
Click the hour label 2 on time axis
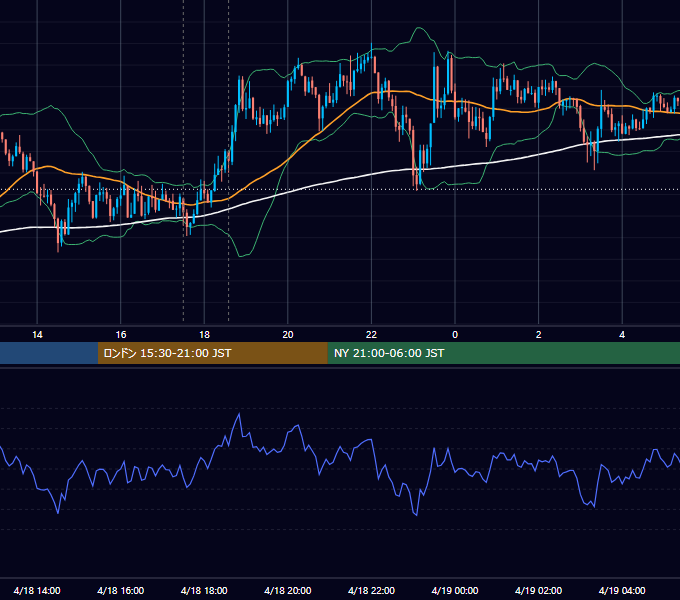[539, 335]
